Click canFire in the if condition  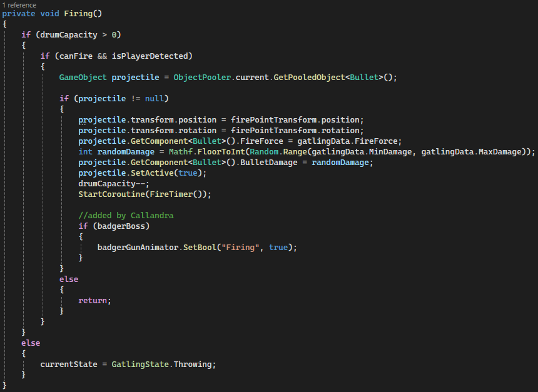(76, 56)
